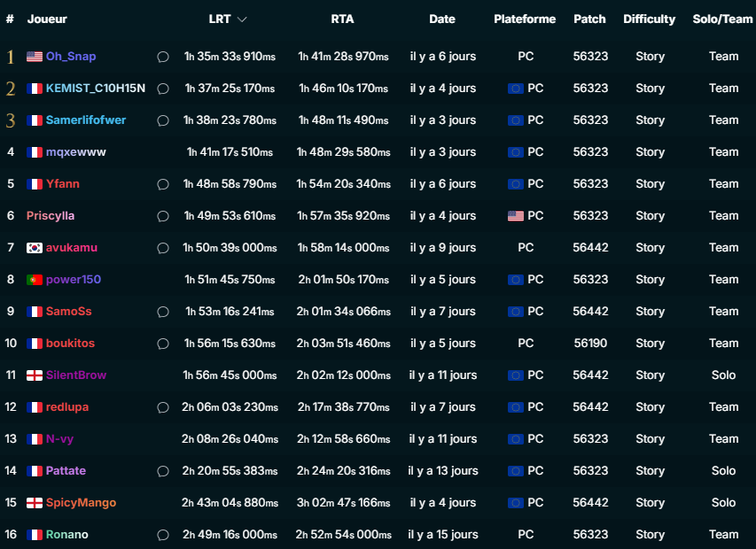The image size is (756, 549).
Task: Click the rank 3 number icon
Action: click(x=10, y=120)
